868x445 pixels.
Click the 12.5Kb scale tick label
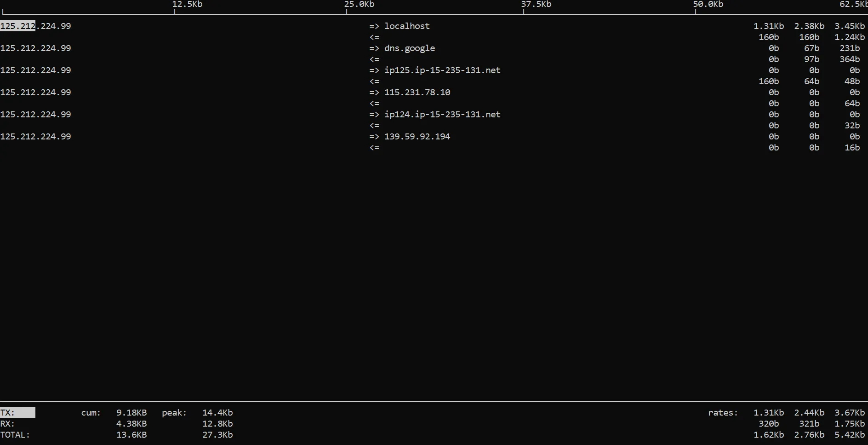187,5
